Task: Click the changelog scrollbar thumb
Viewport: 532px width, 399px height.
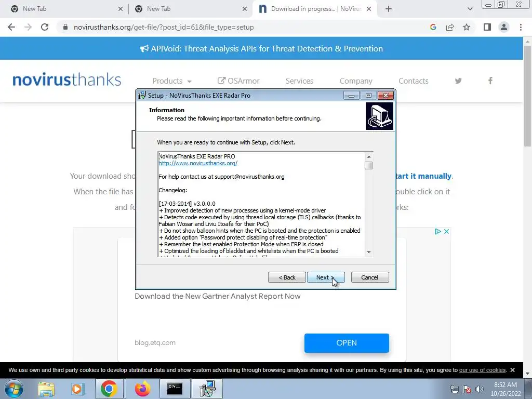Action: tap(369, 165)
